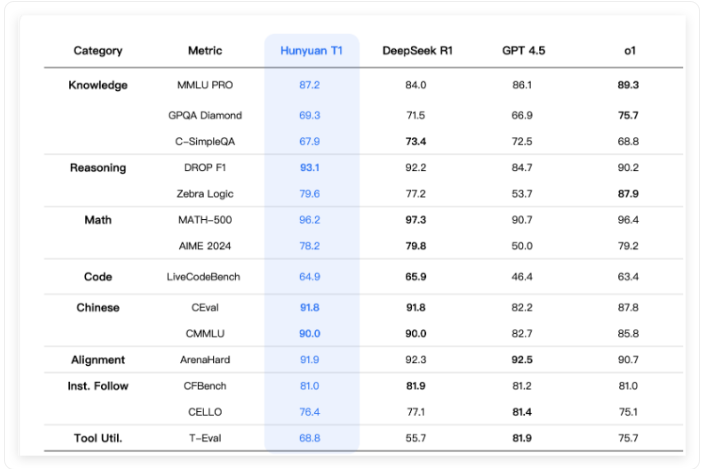Select o1 CMMLU score 85.8
Image resolution: width=702 pixels, height=469 pixels.
(x=628, y=333)
